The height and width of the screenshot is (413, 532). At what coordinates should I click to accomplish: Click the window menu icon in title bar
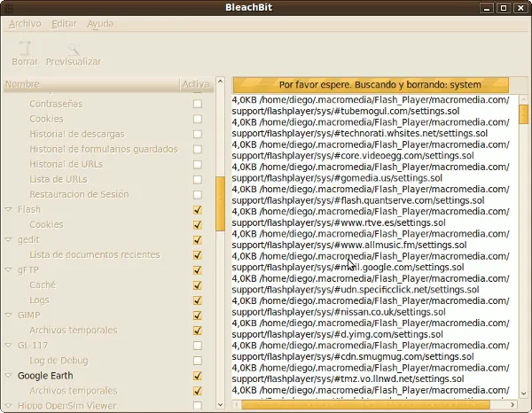10,7
